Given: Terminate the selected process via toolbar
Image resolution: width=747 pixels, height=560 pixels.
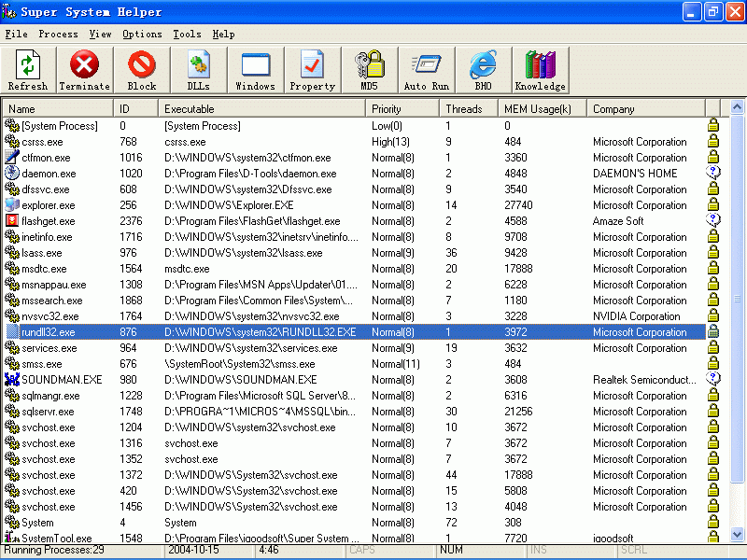Looking at the screenshot, I should pyautogui.click(x=84, y=70).
